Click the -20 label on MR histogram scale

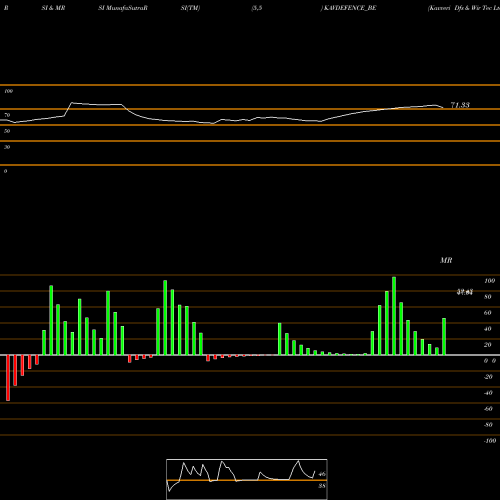488,377
